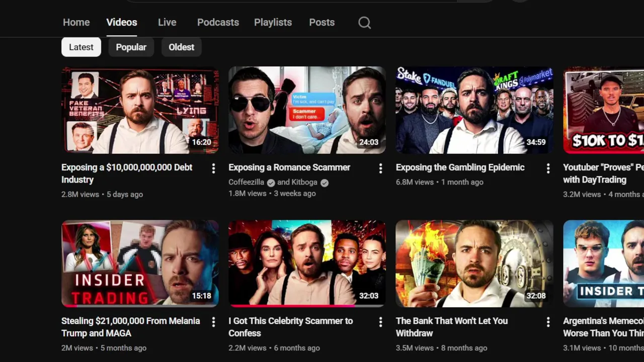The height and width of the screenshot is (362, 644).
Task: Open the Melania INSIDER TRADING thumbnail
Action: point(140,263)
